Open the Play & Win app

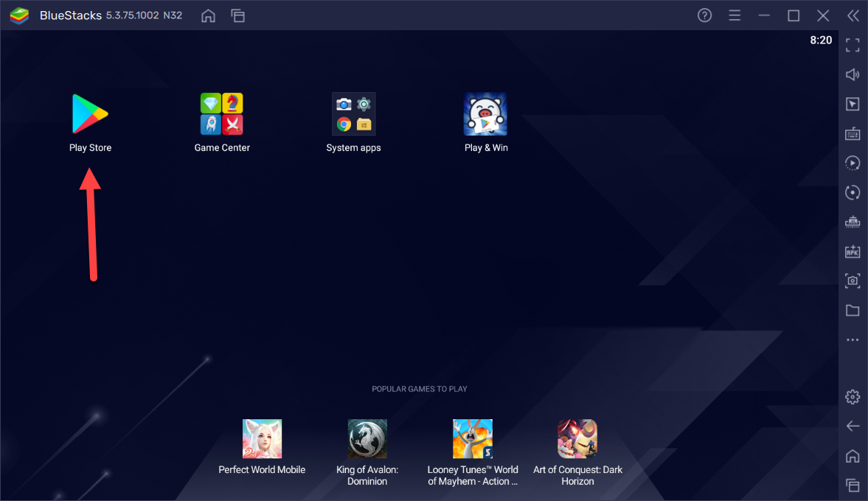pos(485,114)
